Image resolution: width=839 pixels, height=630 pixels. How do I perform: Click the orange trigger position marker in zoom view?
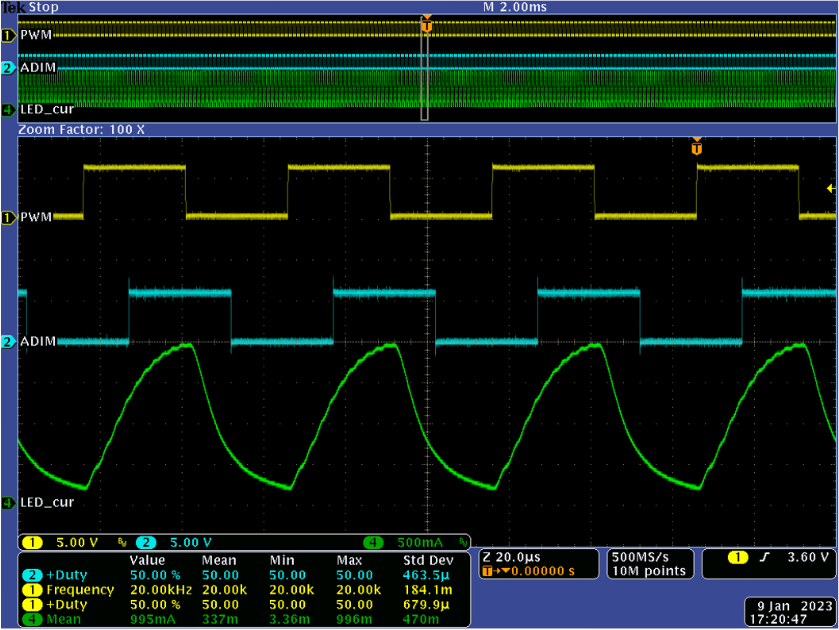[697, 147]
